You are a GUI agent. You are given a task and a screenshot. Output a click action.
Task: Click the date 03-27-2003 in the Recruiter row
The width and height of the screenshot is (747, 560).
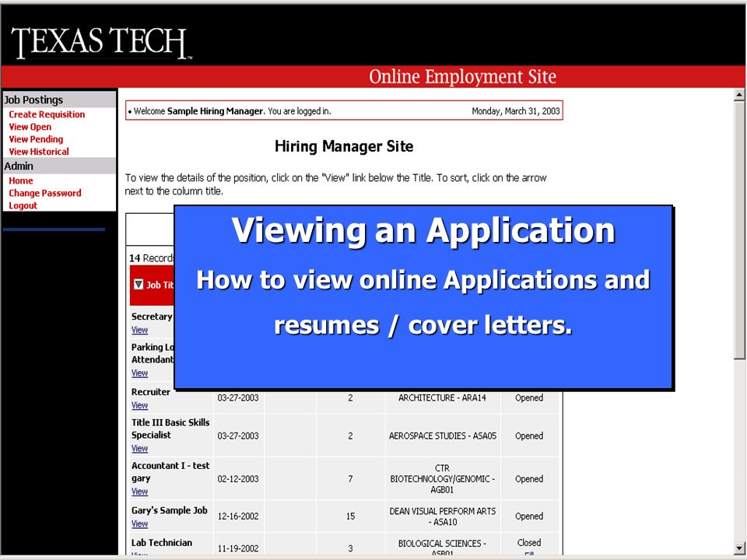point(238,397)
